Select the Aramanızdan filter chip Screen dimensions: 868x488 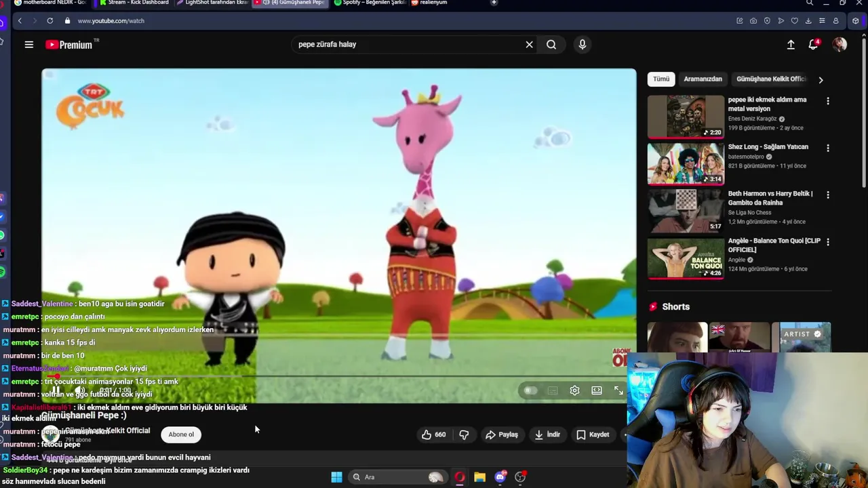(703, 79)
